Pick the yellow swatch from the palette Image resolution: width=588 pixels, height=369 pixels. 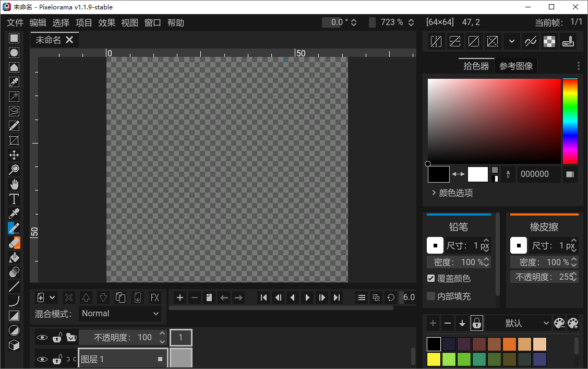click(x=433, y=359)
